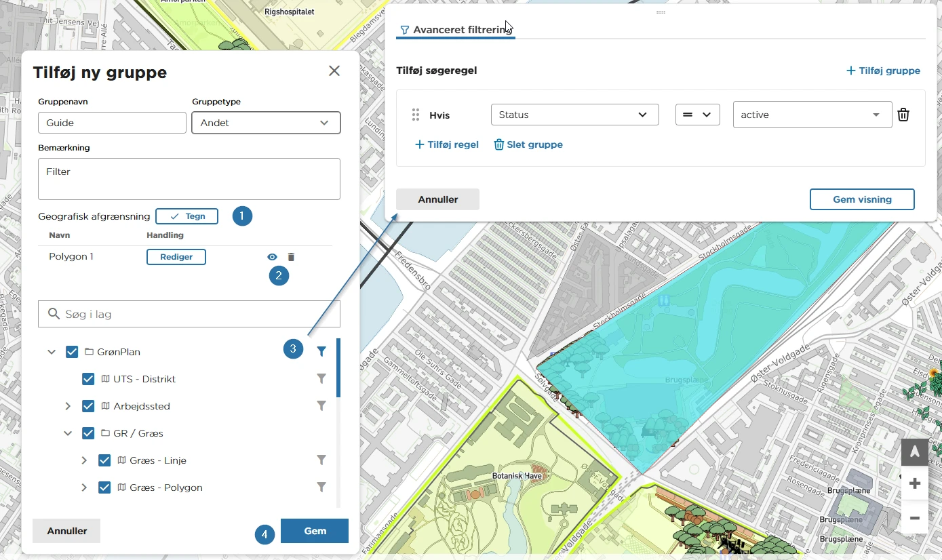This screenshot has width=942, height=560.
Task: Zoom out on the map
Action: (x=914, y=518)
